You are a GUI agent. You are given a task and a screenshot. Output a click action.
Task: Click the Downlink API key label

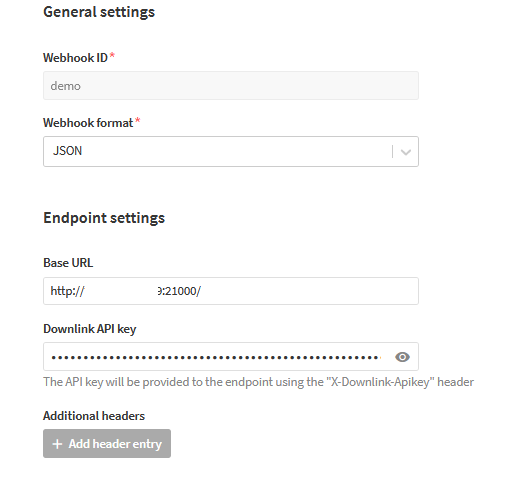[90, 329]
